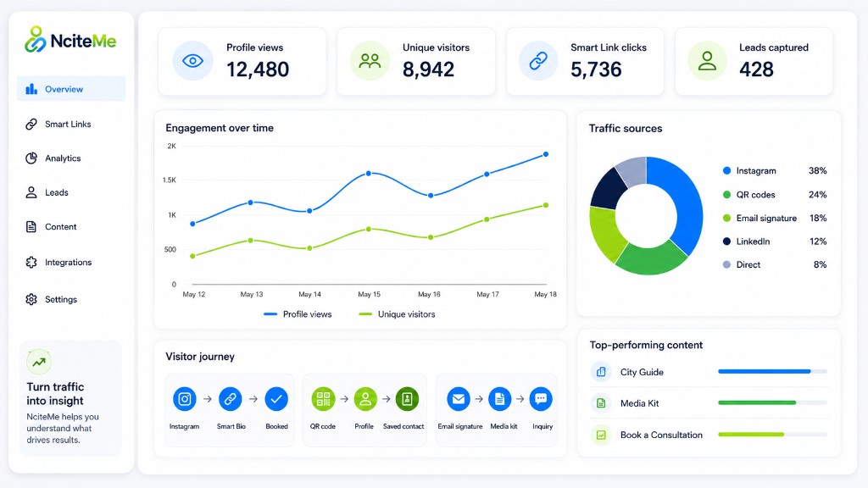Viewport: 868px width, 488px height.
Task: Click the City Guide content icon
Action: (x=601, y=372)
